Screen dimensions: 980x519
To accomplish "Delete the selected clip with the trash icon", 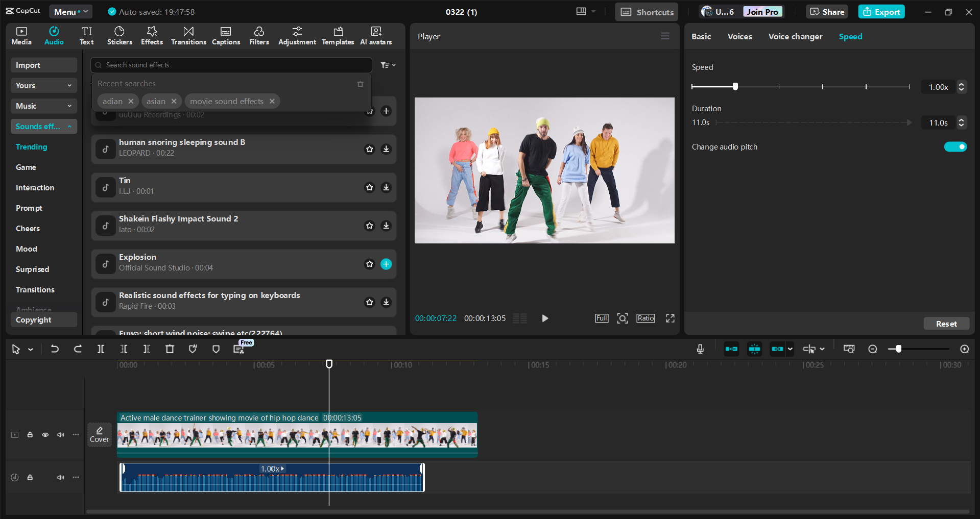I will click(170, 349).
